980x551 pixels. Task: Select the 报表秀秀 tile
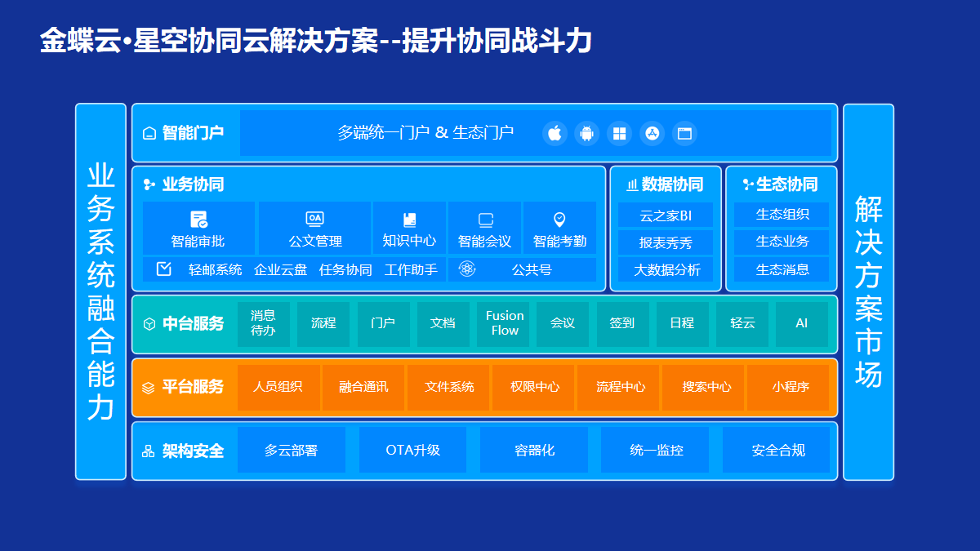666,242
